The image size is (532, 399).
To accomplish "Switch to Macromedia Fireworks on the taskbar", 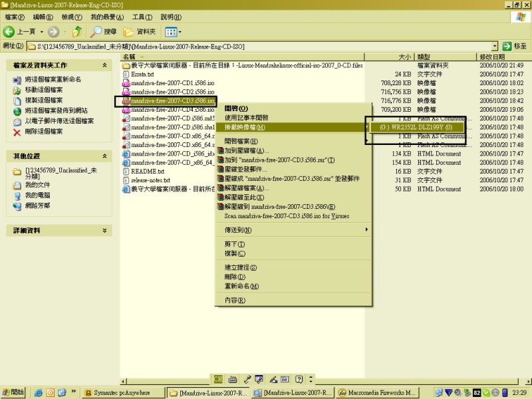I will point(378,392).
